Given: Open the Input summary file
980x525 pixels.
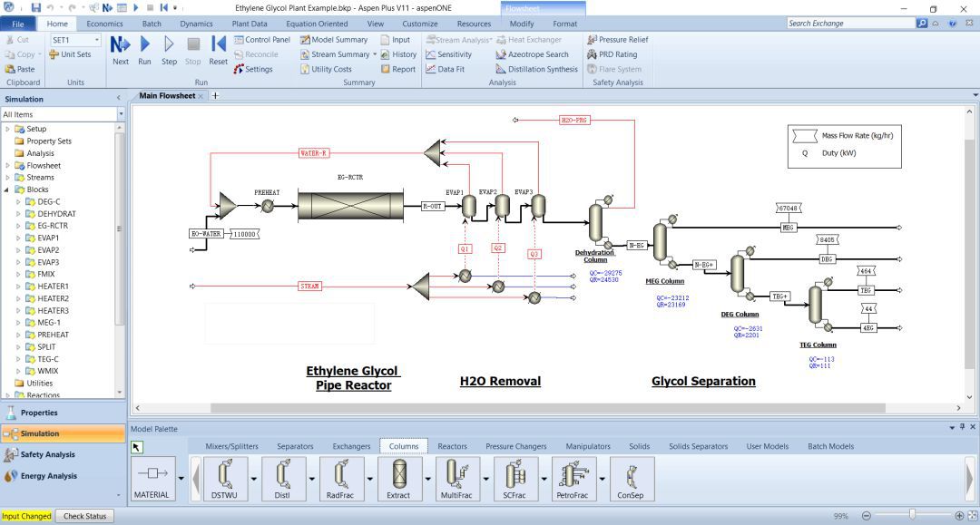Looking at the screenshot, I should 396,39.
